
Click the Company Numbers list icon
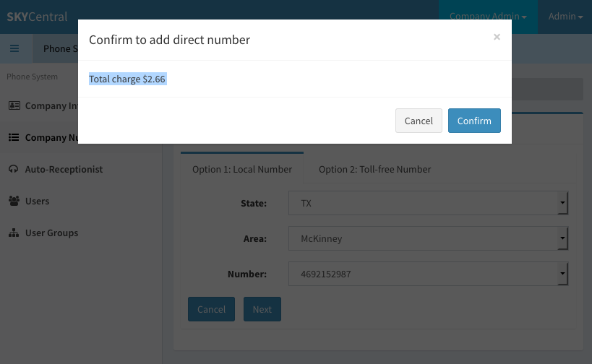pyautogui.click(x=14, y=137)
